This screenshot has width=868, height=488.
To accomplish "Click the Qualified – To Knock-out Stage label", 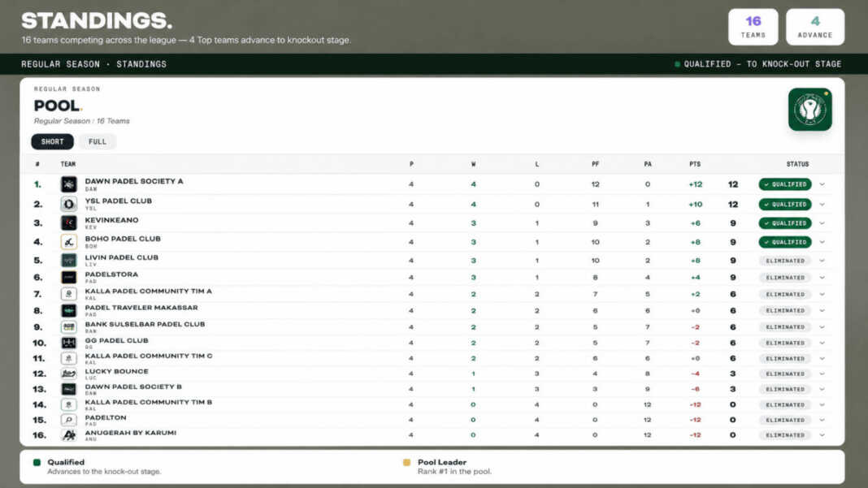I will pyautogui.click(x=762, y=64).
